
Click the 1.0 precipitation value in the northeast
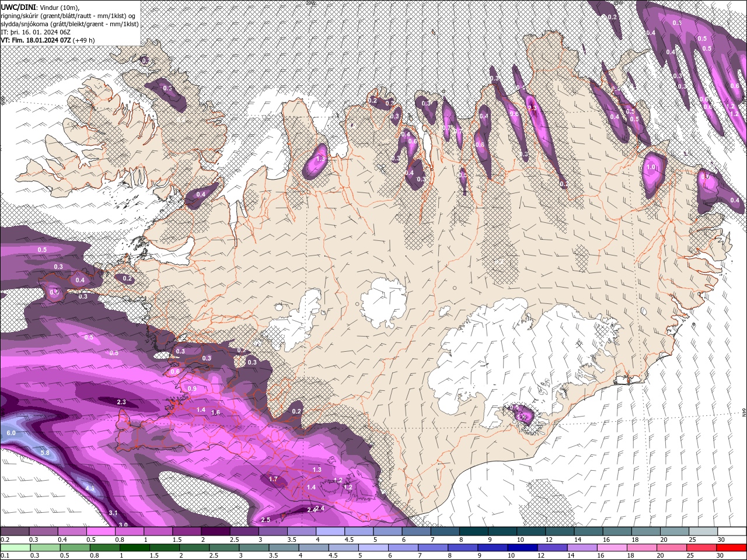click(651, 167)
